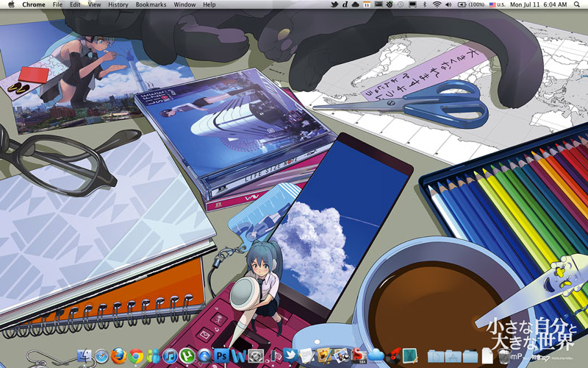Open Messenger buddies icon in Dock
588x368 pixels.
point(153,356)
